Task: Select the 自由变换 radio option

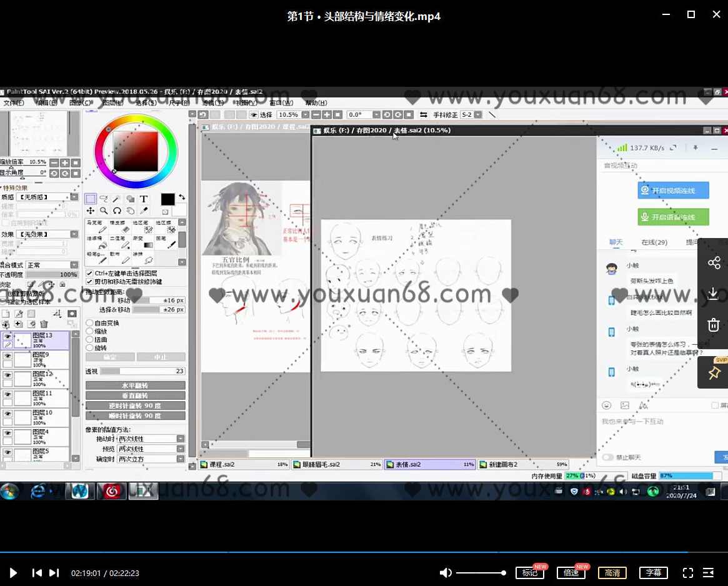Action: pyautogui.click(x=89, y=323)
